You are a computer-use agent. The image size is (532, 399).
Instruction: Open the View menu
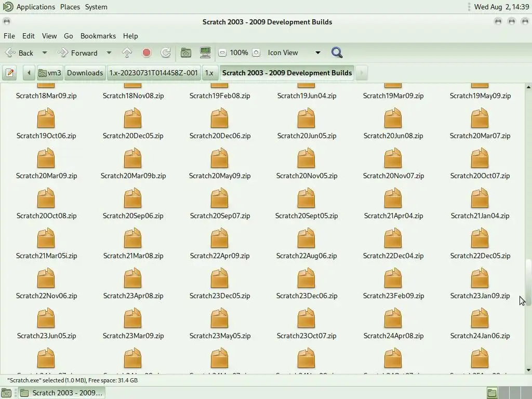[49, 36]
